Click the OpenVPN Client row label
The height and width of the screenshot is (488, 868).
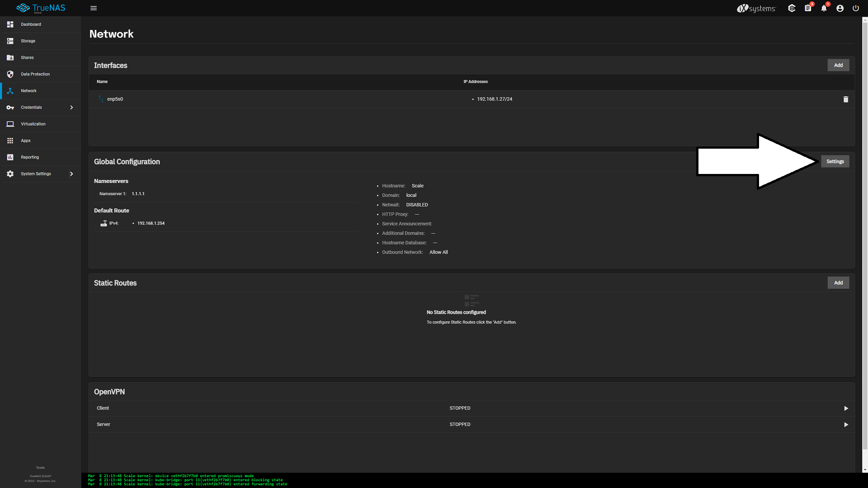(103, 408)
